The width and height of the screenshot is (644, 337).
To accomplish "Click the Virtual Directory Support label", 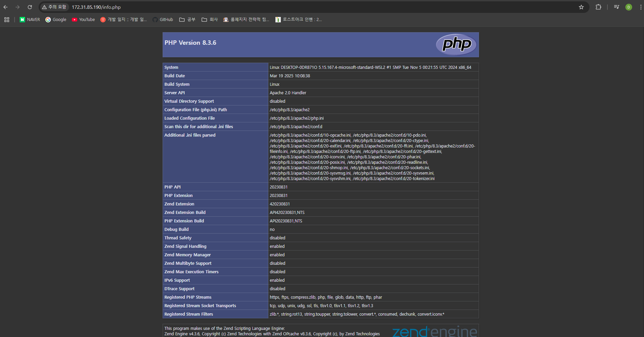I will [189, 101].
